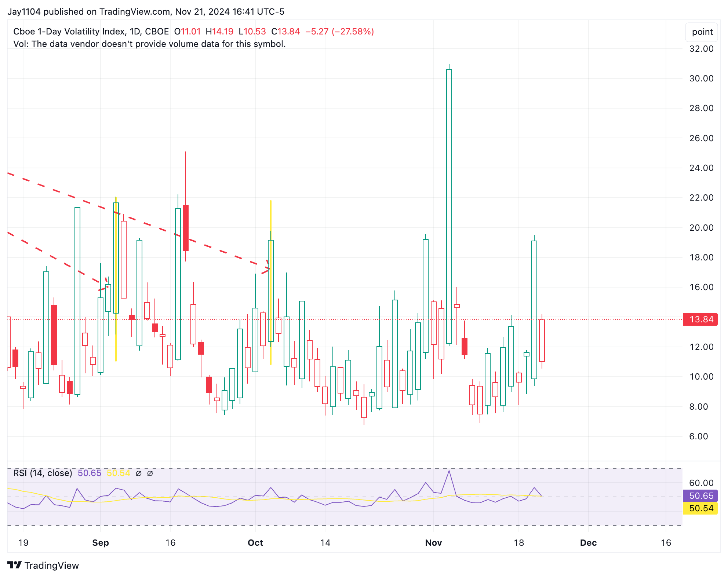Viewport: 728px width, 578px height.
Task: Click the 'point' scale button
Action: tap(702, 32)
